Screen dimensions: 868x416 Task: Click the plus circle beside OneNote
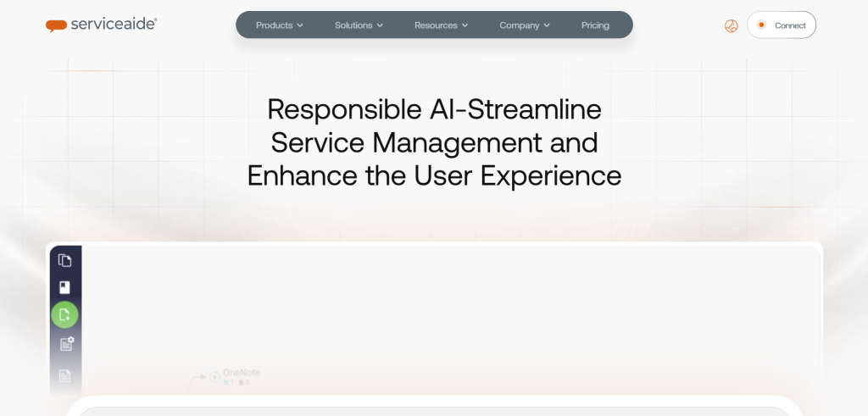click(214, 375)
